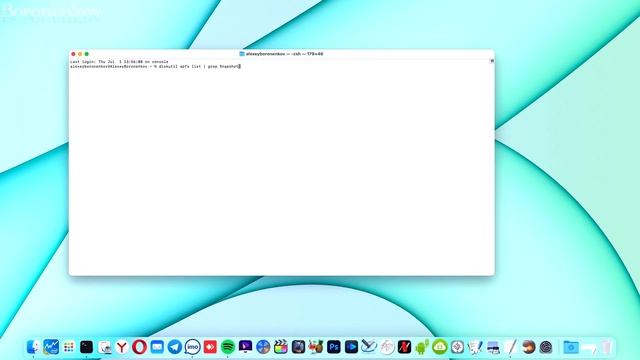Screen dimensions: 640x360
Task: Launch Photoshop from the Dock
Action: tap(334, 347)
